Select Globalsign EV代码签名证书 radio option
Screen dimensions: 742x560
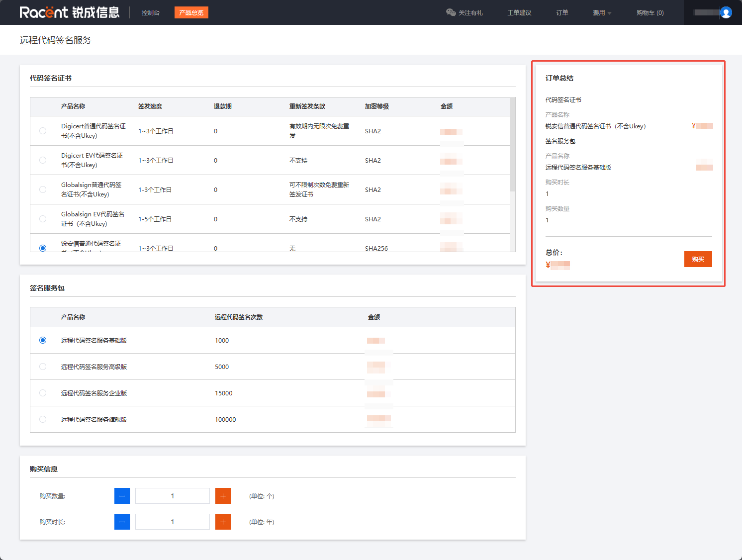[43, 219]
